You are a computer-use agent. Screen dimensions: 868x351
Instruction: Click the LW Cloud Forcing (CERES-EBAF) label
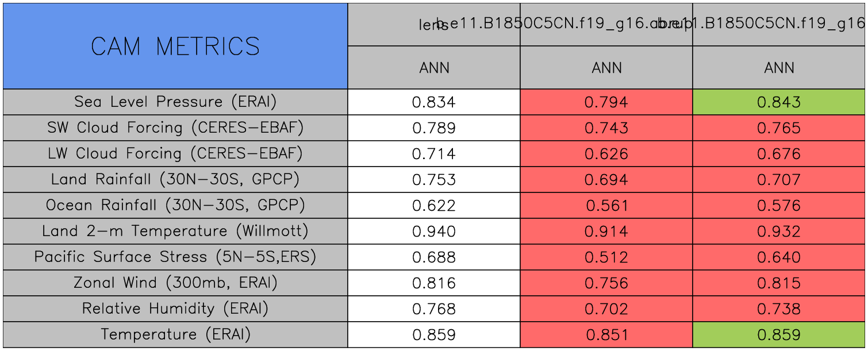point(175,154)
